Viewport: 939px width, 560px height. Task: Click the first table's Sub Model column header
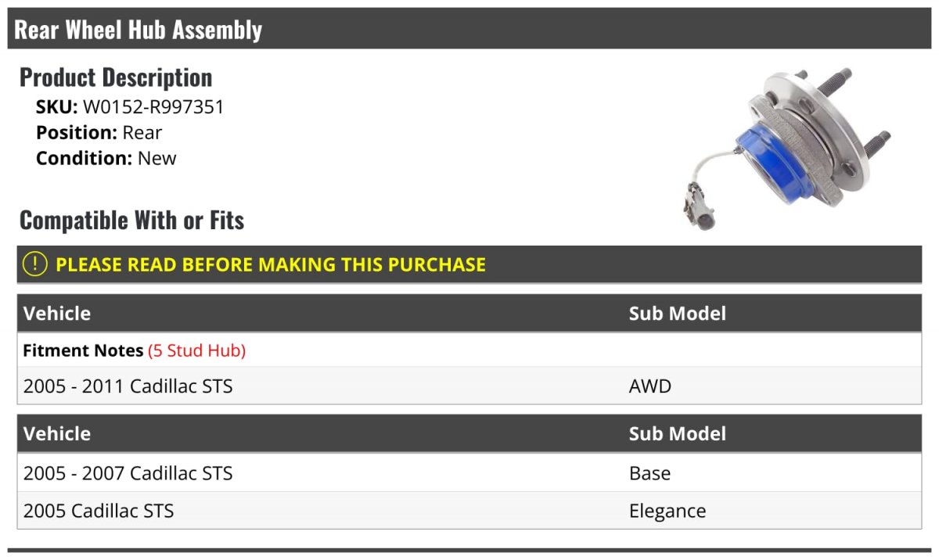point(678,314)
